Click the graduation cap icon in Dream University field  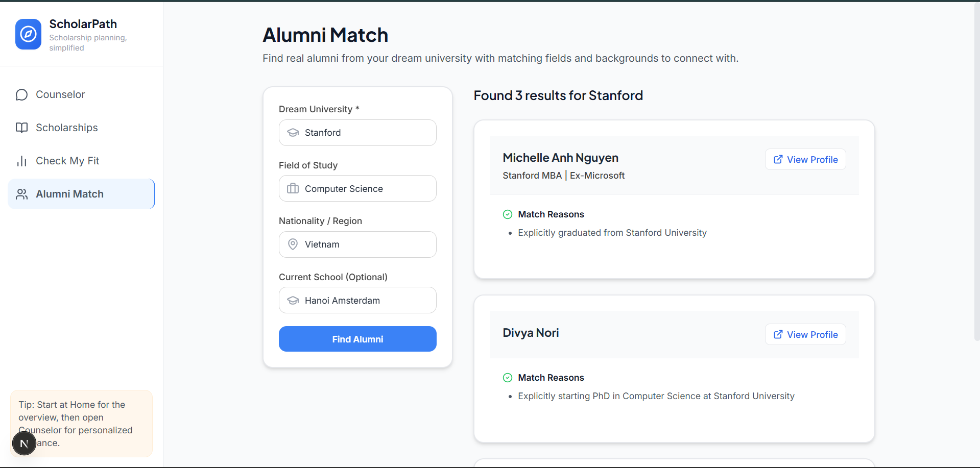293,133
